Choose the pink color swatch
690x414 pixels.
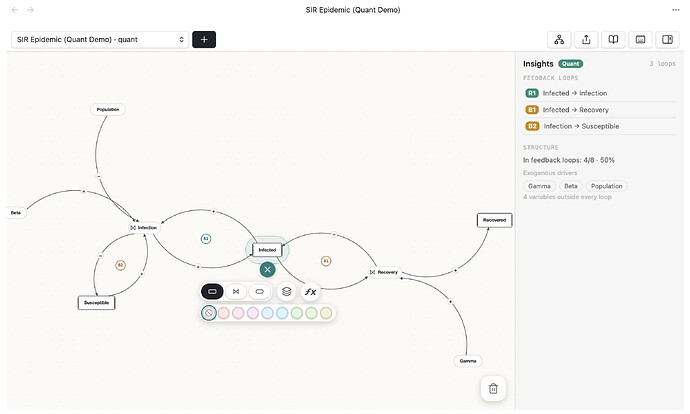coord(238,313)
